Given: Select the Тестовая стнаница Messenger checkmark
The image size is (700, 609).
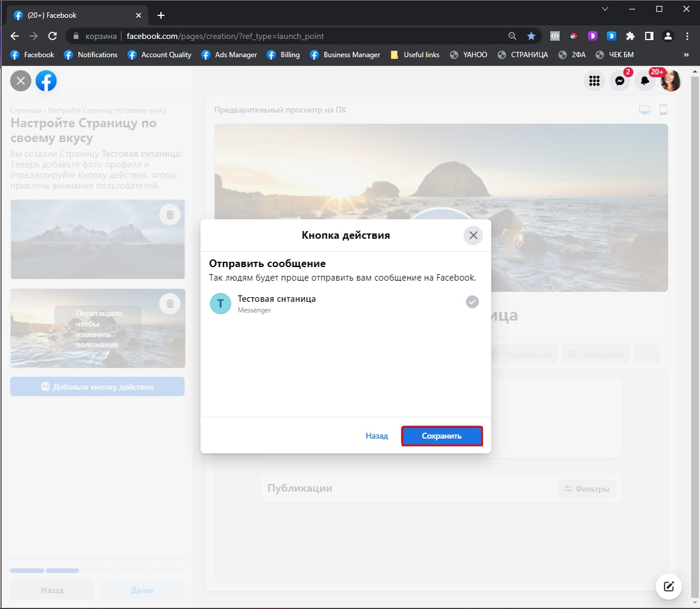Looking at the screenshot, I should click(472, 302).
